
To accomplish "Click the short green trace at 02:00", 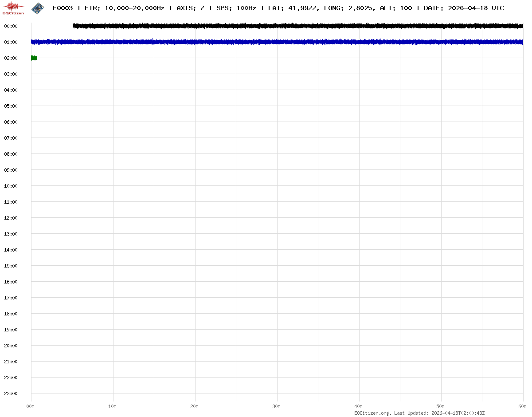I will click(x=34, y=58).
